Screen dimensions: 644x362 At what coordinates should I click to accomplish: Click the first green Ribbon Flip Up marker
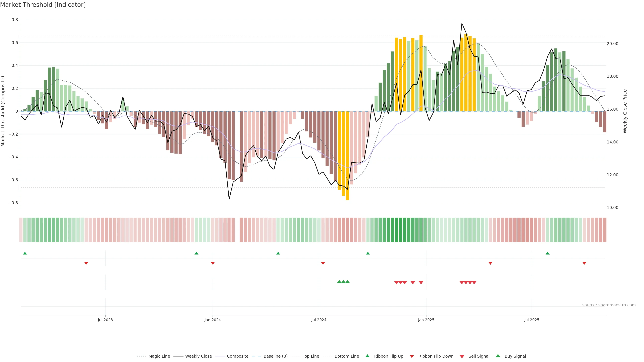pos(25,253)
